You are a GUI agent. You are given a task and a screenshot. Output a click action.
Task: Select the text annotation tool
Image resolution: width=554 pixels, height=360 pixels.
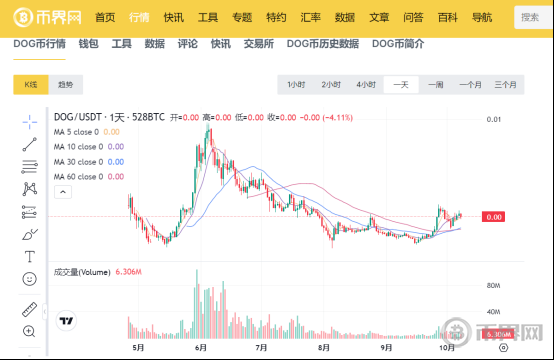coord(30,256)
